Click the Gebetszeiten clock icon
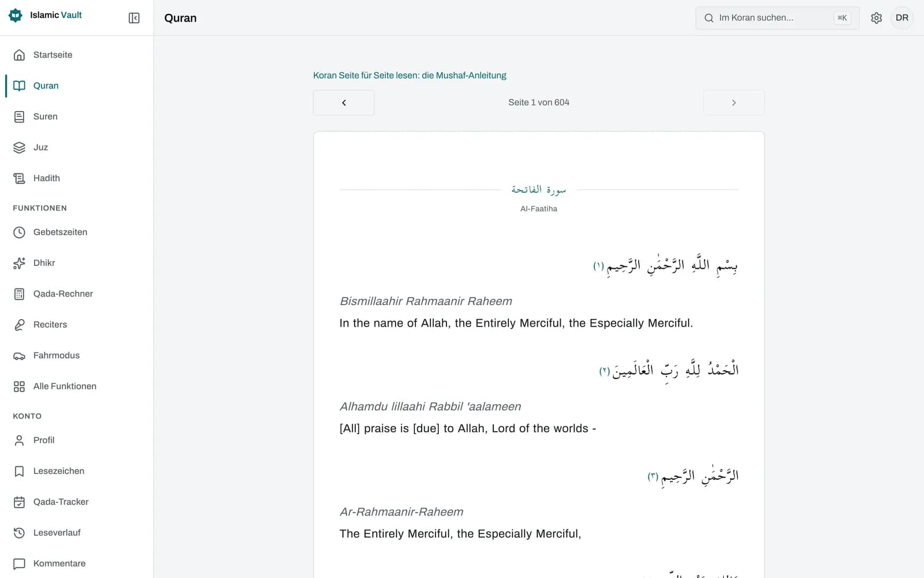 point(19,232)
